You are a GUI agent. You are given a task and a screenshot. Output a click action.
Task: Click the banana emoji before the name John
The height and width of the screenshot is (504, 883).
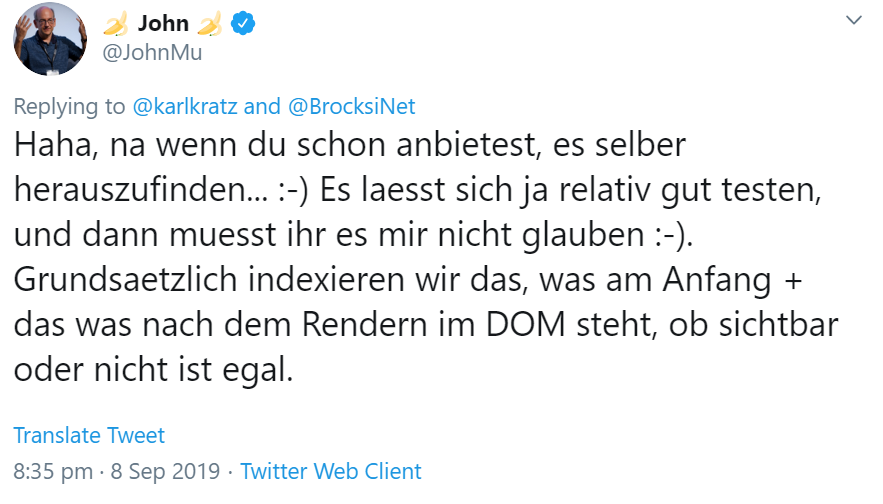[116, 24]
